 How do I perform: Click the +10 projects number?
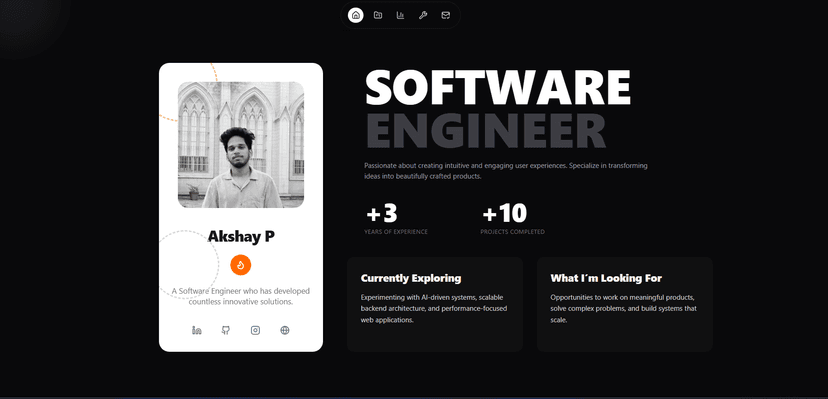coord(504,213)
